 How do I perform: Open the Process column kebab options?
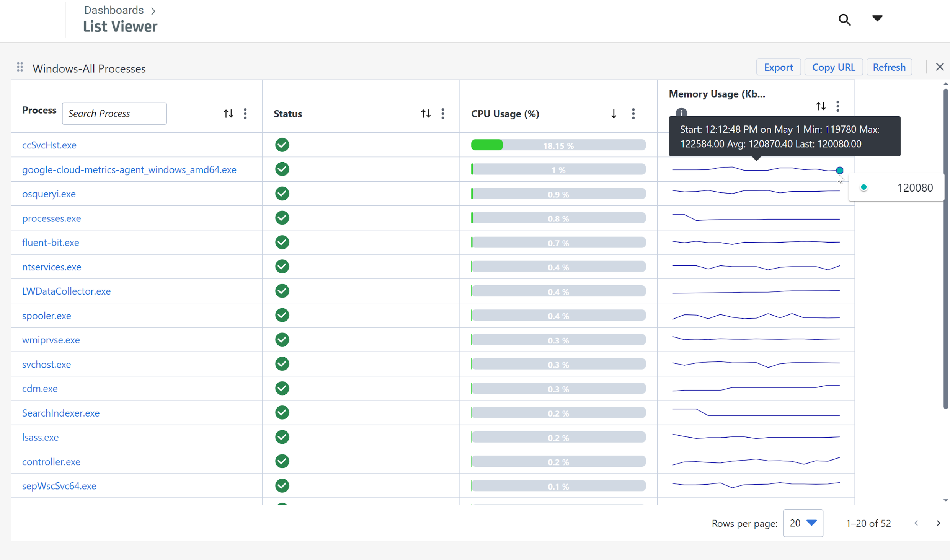tap(245, 113)
